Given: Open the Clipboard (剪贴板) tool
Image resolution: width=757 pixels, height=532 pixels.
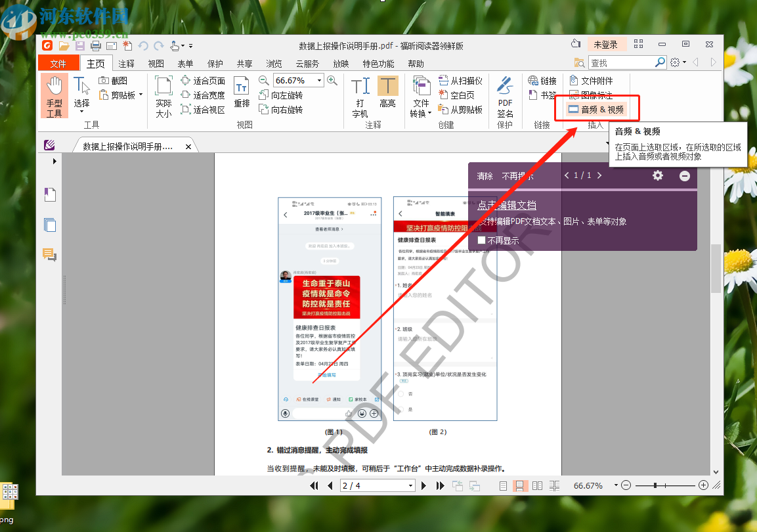Looking at the screenshot, I should [118, 95].
